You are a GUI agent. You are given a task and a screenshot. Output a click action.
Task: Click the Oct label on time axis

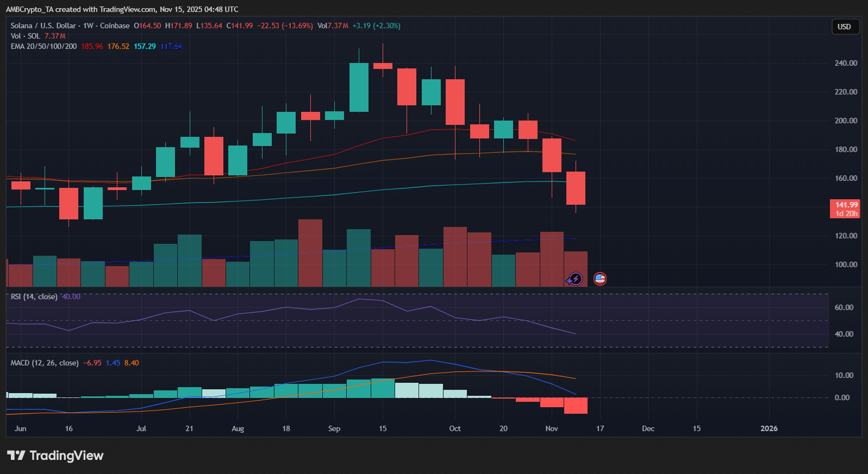(x=455, y=428)
